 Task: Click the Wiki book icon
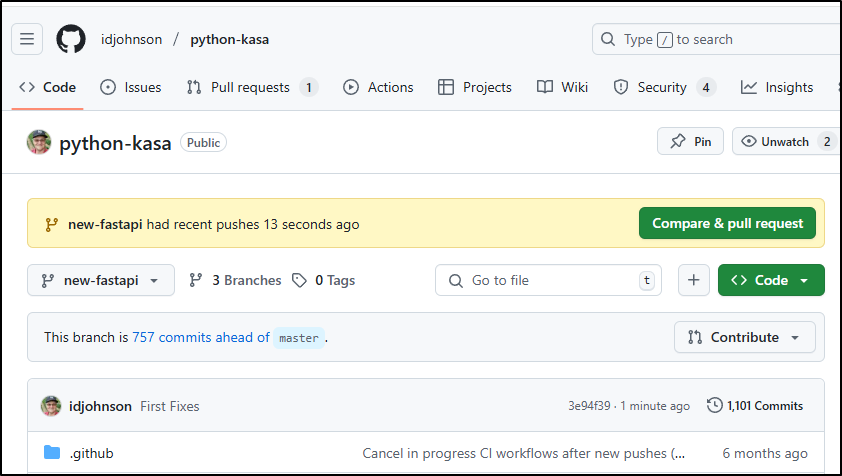[x=545, y=87]
